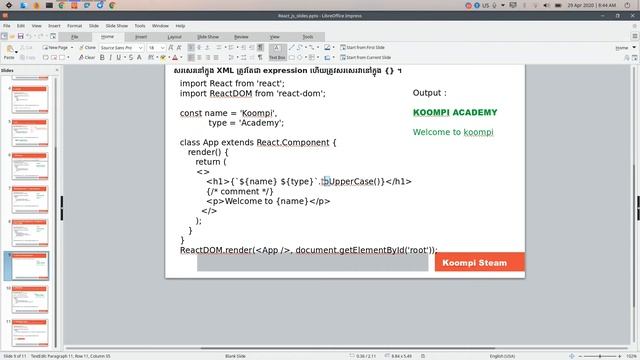Open the Format menu
640x360 pixels.
click(x=74, y=26)
